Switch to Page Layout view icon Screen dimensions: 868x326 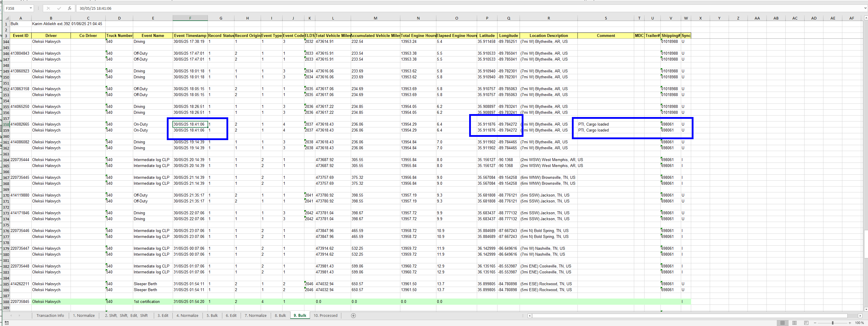[x=794, y=323]
